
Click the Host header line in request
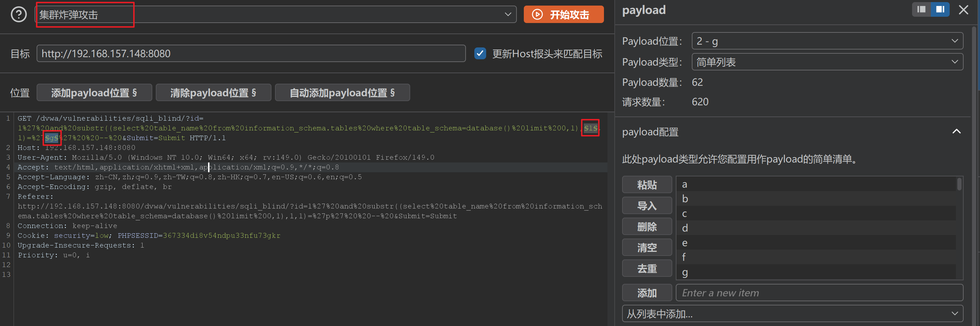coord(76,147)
